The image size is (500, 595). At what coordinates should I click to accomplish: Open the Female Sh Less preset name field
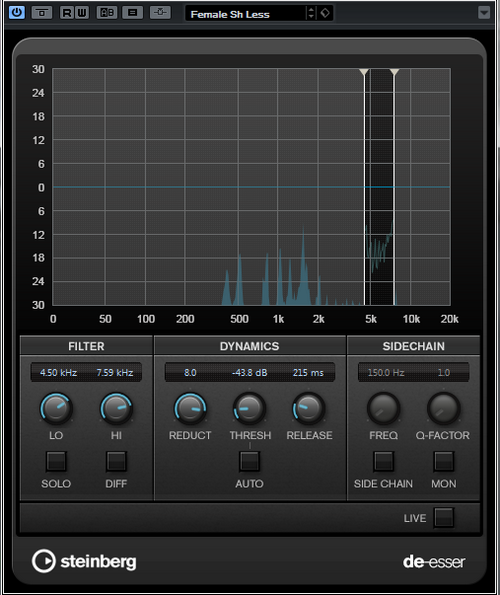tap(245, 14)
